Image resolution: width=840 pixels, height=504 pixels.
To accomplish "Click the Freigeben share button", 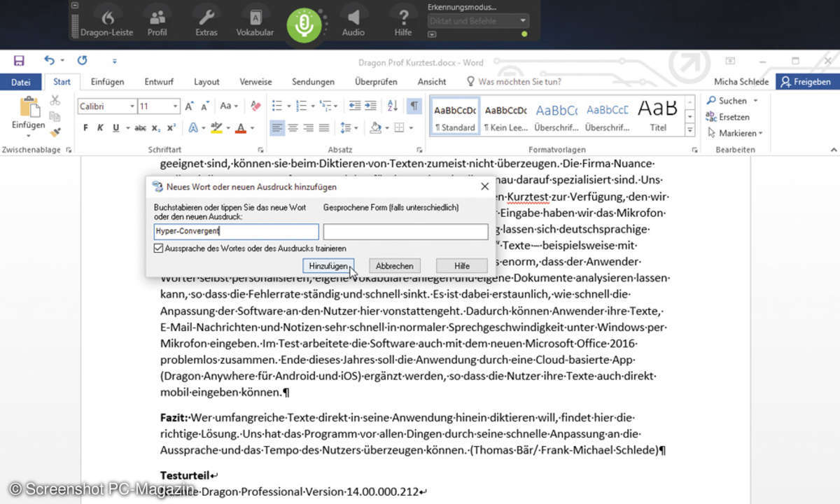I will tap(807, 82).
